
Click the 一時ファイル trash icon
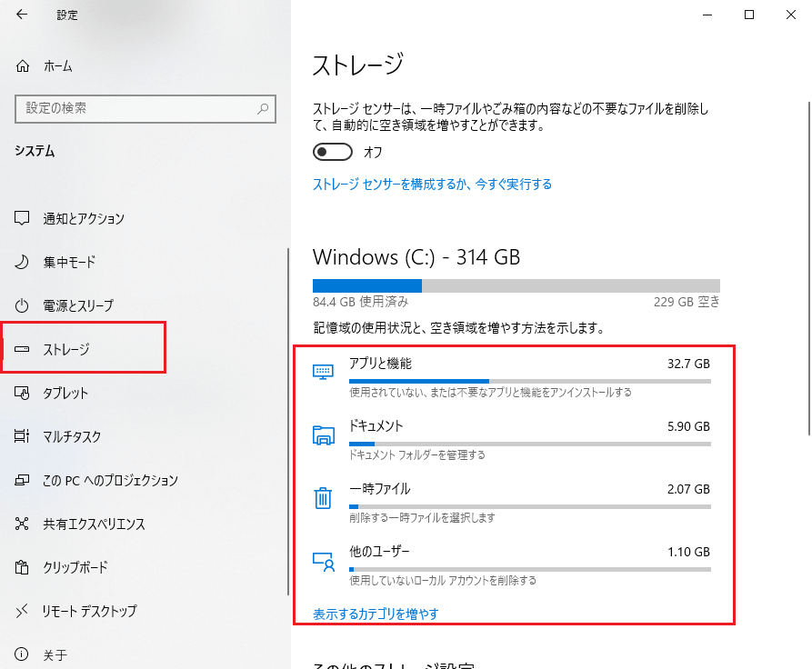coord(323,497)
